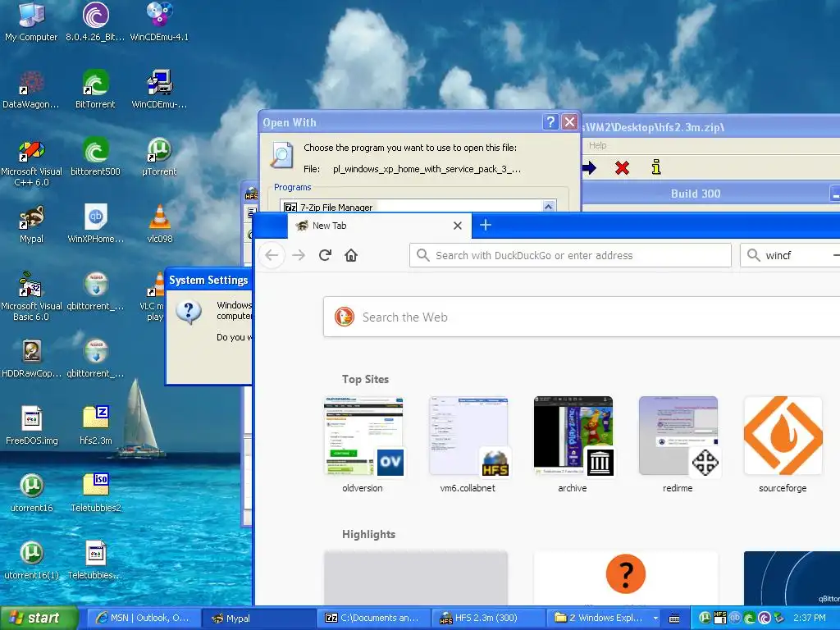Image resolution: width=840 pixels, height=630 pixels.
Task: Click the navy arrow icon in 7-Zip toolbar
Action: click(x=589, y=167)
